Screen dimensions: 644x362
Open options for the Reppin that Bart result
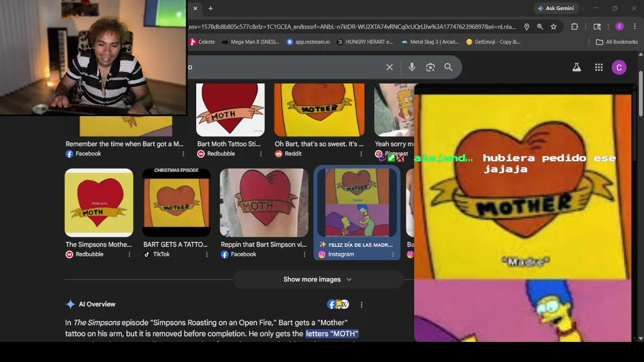click(x=304, y=254)
